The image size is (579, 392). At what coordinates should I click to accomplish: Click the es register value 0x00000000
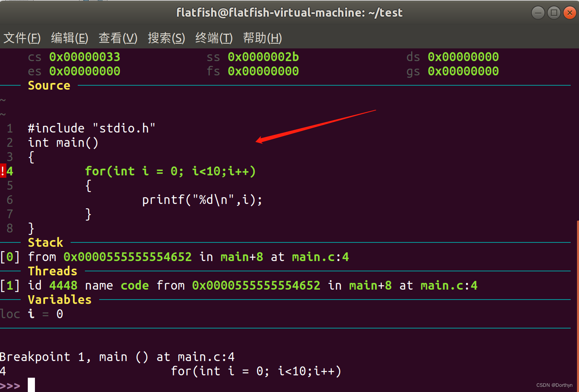(x=85, y=71)
